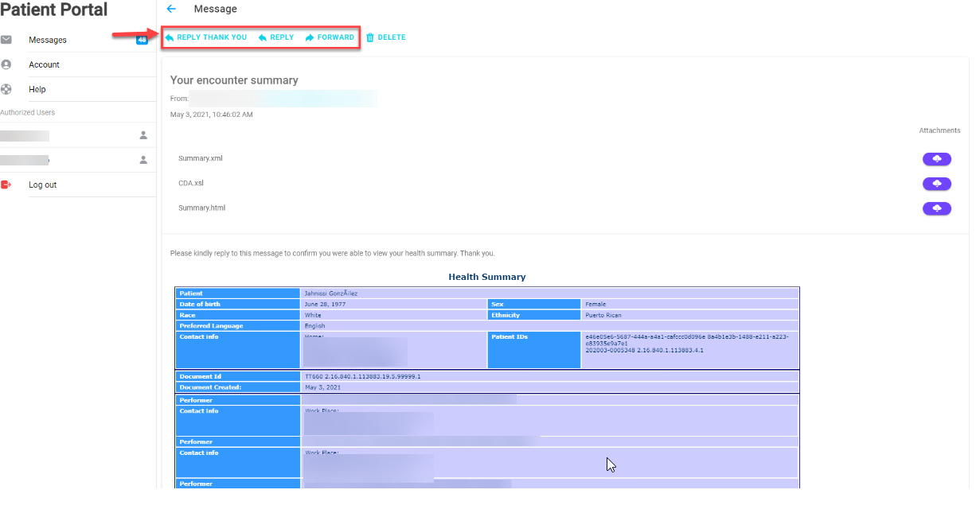The width and height of the screenshot is (980, 513).
Task: Forward this message
Action: tap(330, 37)
